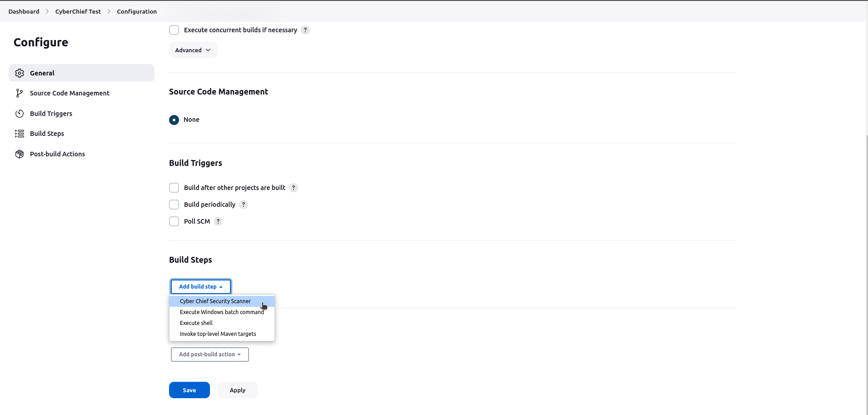Toggle the Add build step dropdown
Viewport: 868px width, 415px height.
click(201, 287)
